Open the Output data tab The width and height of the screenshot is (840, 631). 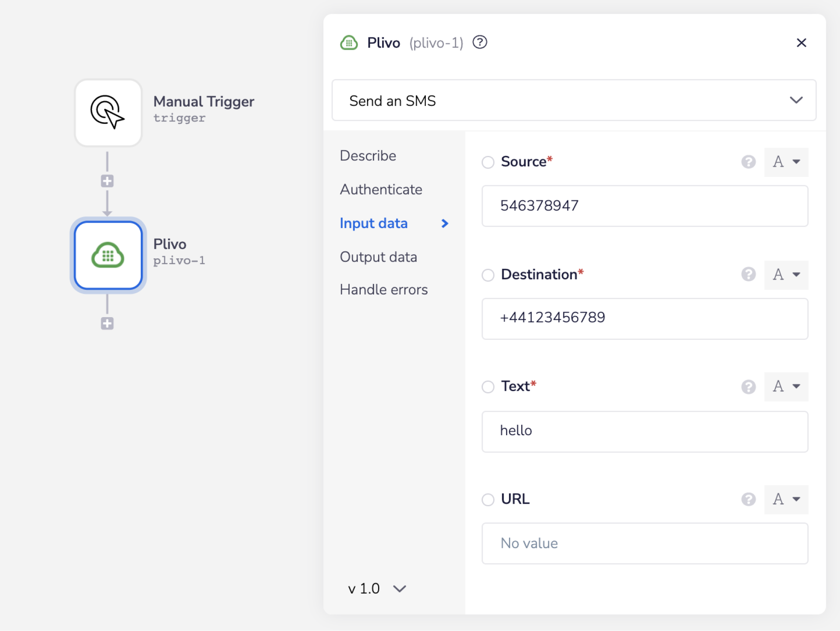coord(378,257)
